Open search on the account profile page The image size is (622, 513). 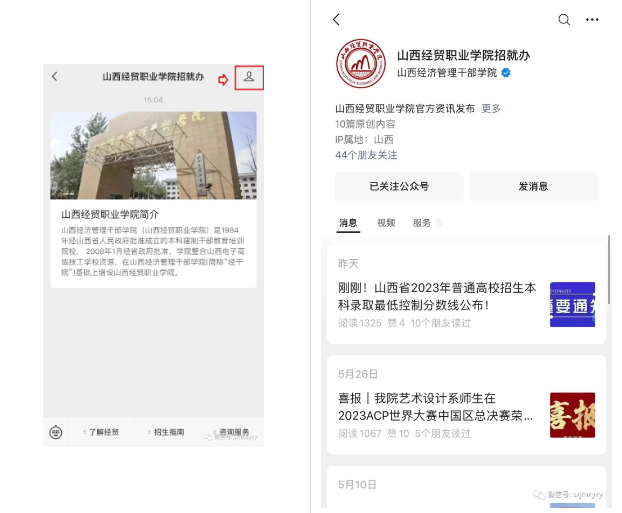564,19
